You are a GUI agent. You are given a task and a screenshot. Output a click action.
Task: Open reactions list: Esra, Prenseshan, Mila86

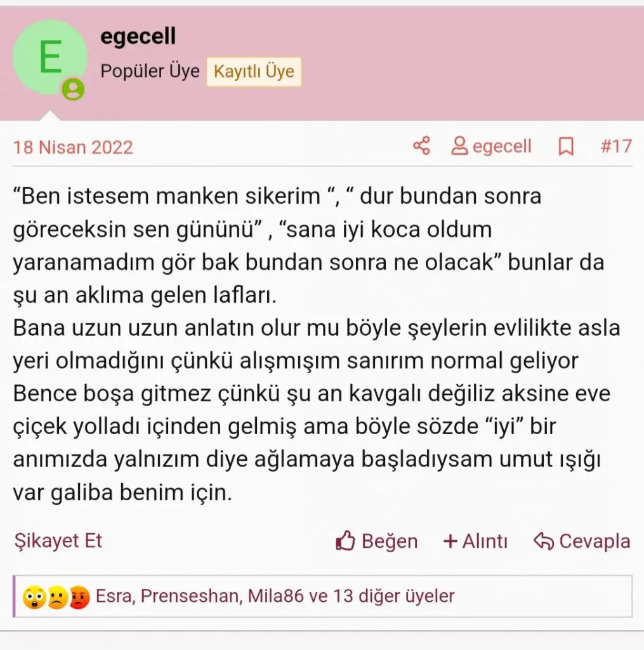coord(275,596)
